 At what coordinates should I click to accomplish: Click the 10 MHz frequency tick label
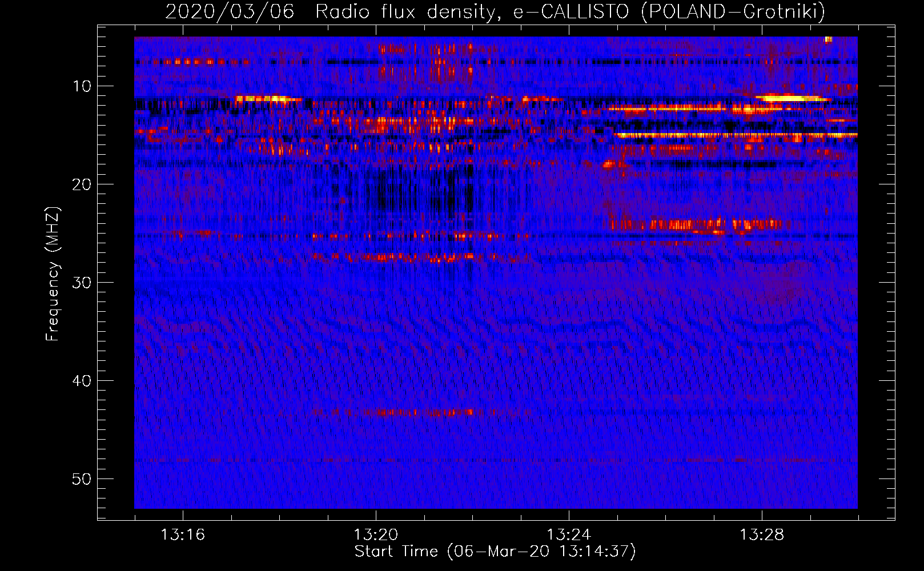click(82, 86)
